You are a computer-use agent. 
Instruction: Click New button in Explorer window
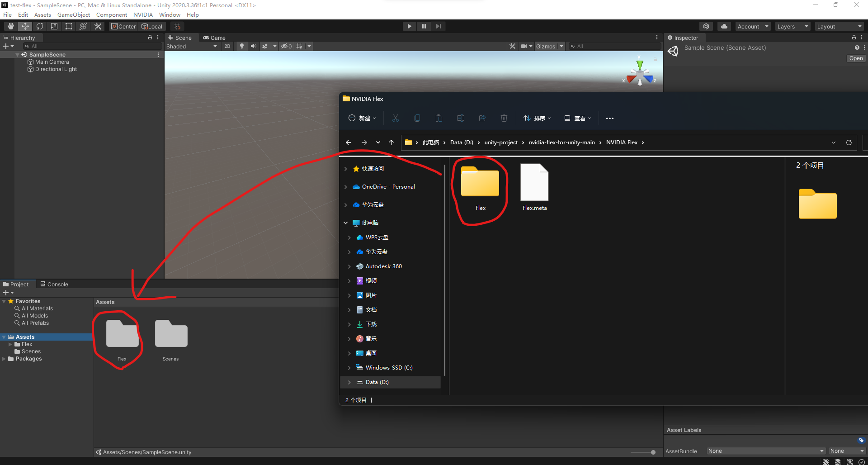tap(362, 118)
